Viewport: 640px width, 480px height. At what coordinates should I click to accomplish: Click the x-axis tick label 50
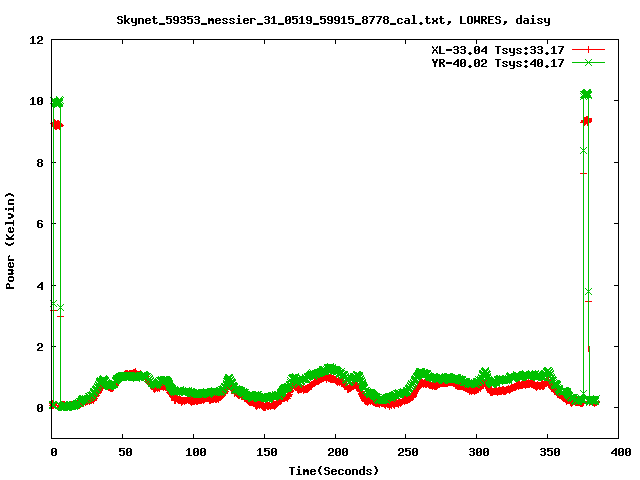tap(125, 452)
